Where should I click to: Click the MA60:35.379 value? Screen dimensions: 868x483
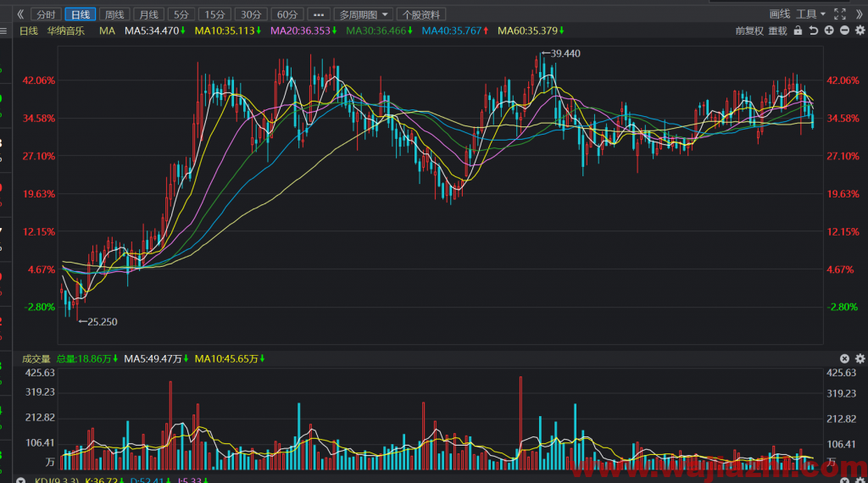point(531,31)
